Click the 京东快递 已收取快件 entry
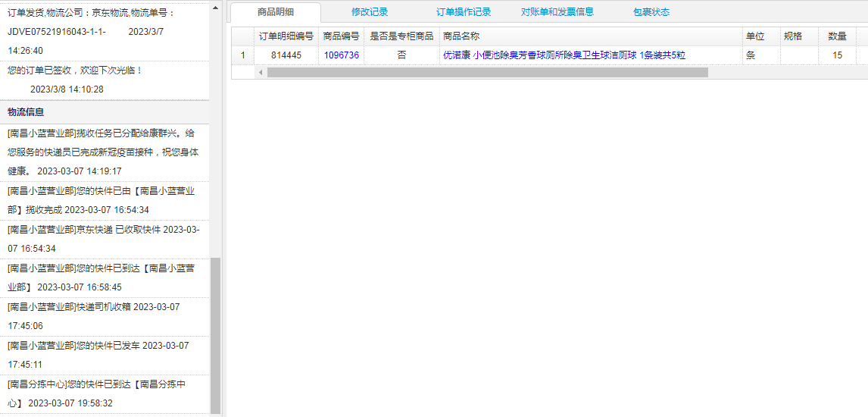Image resolution: width=868 pixels, height=417 pixels. tap(105, 240)
